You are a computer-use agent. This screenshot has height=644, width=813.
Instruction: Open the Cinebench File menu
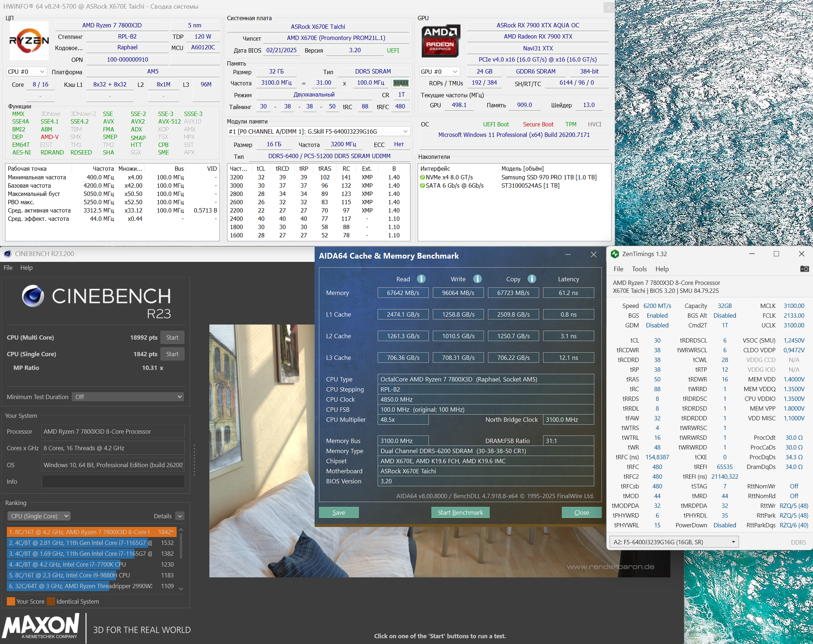[8, 268]
